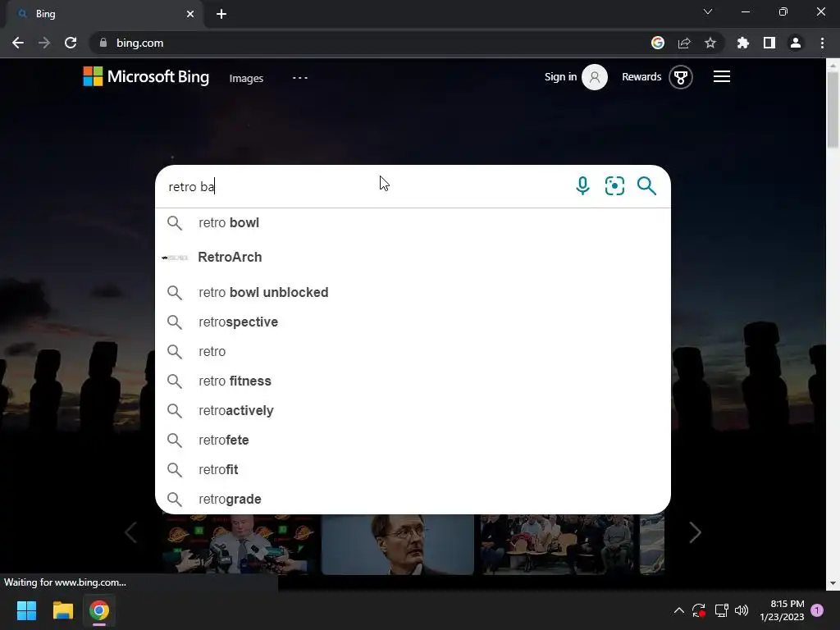The image size is (840, 630).
Task: Click Sign in text link
Action: click(560, 76)
